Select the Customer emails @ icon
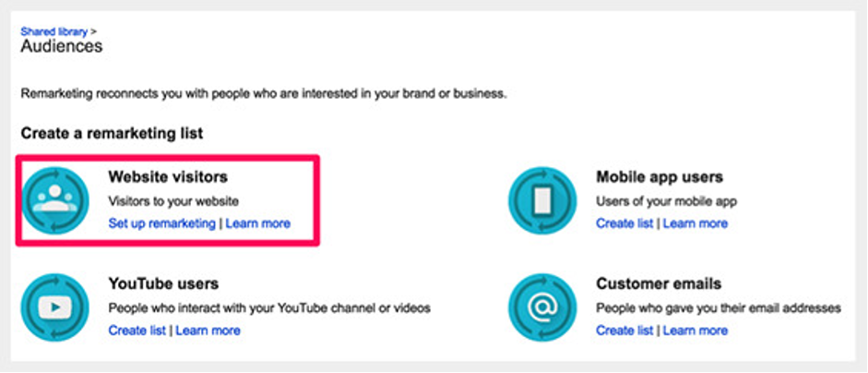The width and height of the screenshot is (868, 373). 542,307
